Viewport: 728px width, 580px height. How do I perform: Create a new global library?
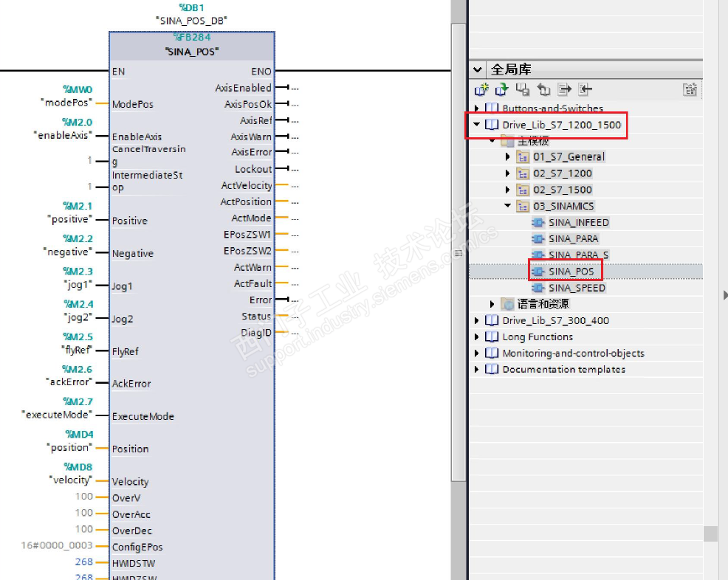[482, 89]
